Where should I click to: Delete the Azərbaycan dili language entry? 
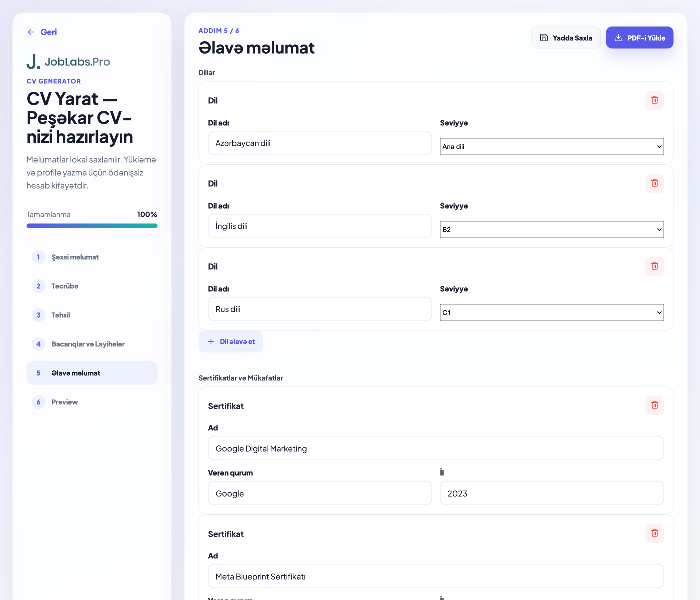[x=654, y=100]
